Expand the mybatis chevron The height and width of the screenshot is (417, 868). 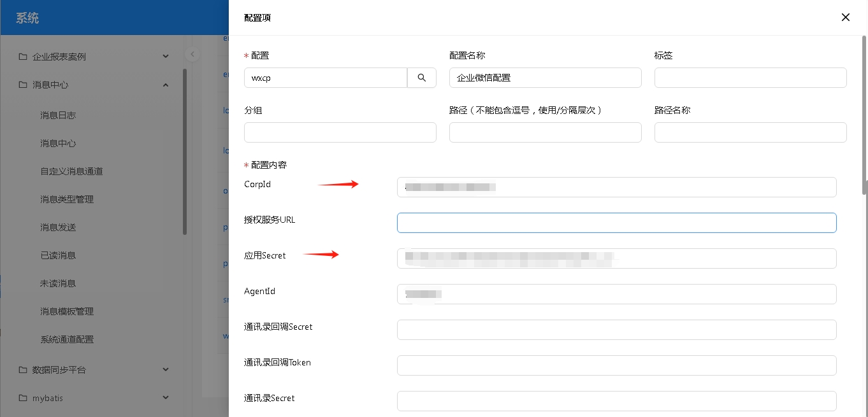166,398
